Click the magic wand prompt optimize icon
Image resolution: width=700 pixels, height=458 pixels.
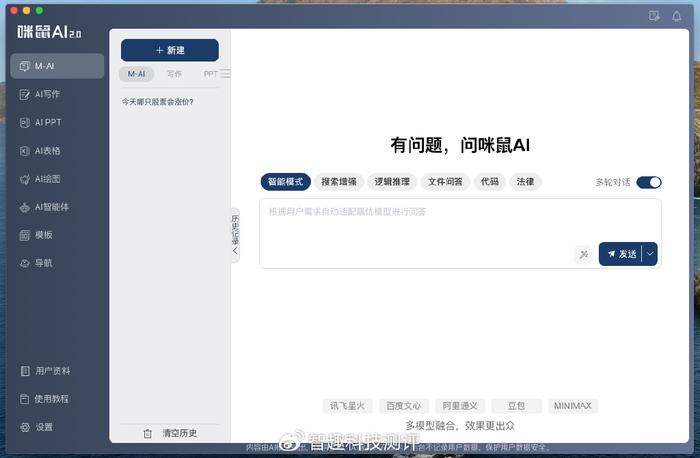tap(583, 255)
